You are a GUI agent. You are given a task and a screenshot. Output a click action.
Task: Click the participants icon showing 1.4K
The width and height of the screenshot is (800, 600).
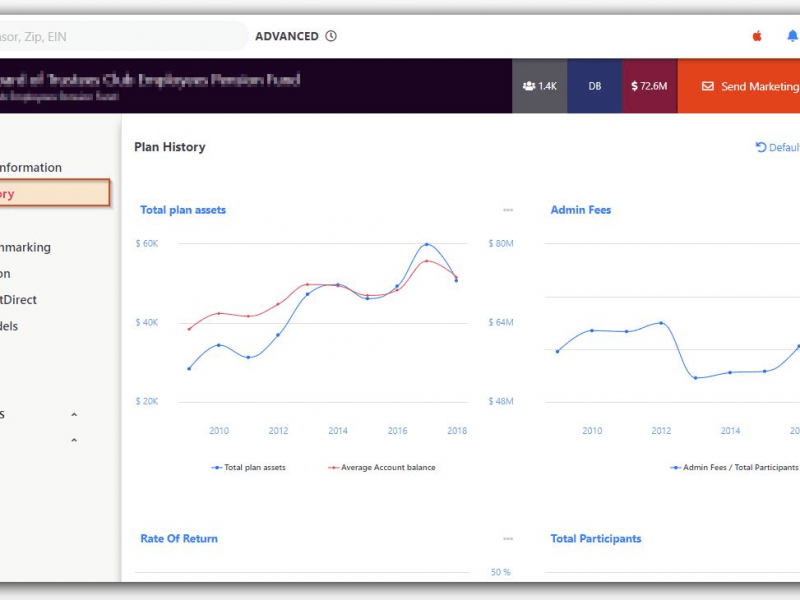(x=528, y=86)
